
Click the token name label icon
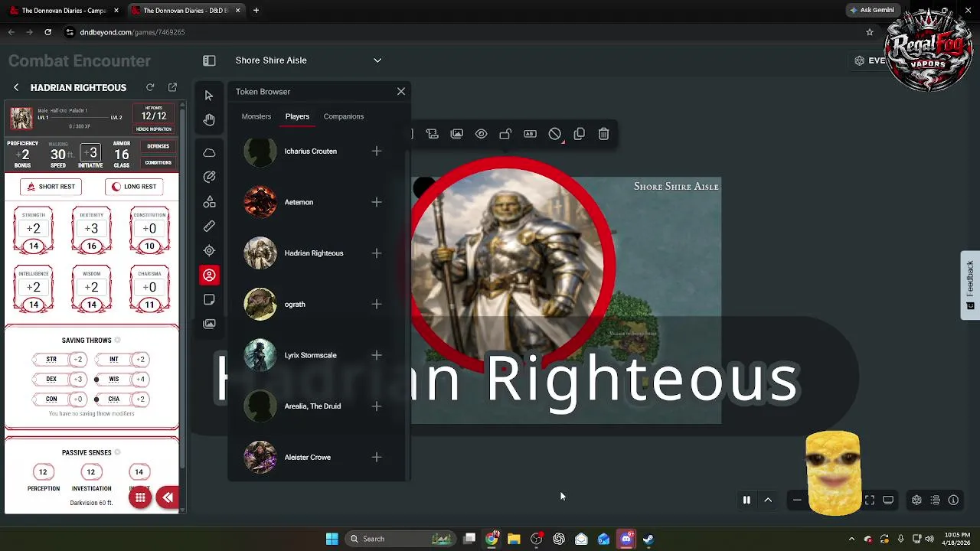(530, 134)
